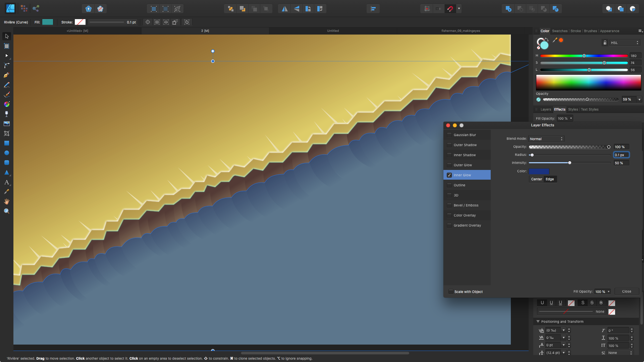Select the Artistic Text tool
Image resolution: width=644 pixels, height=362 pixels.
click(x=7, y=182)
